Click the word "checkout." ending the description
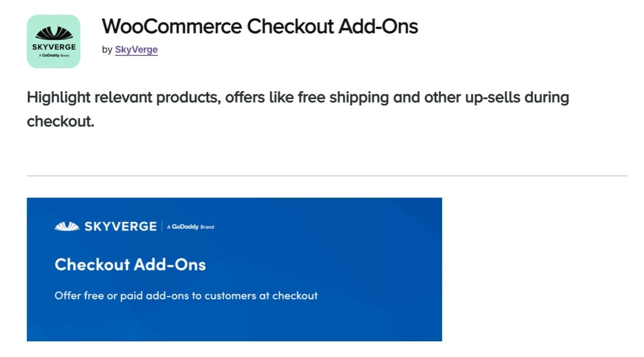This screenshot has width=644, height=357. pos(61,121)
